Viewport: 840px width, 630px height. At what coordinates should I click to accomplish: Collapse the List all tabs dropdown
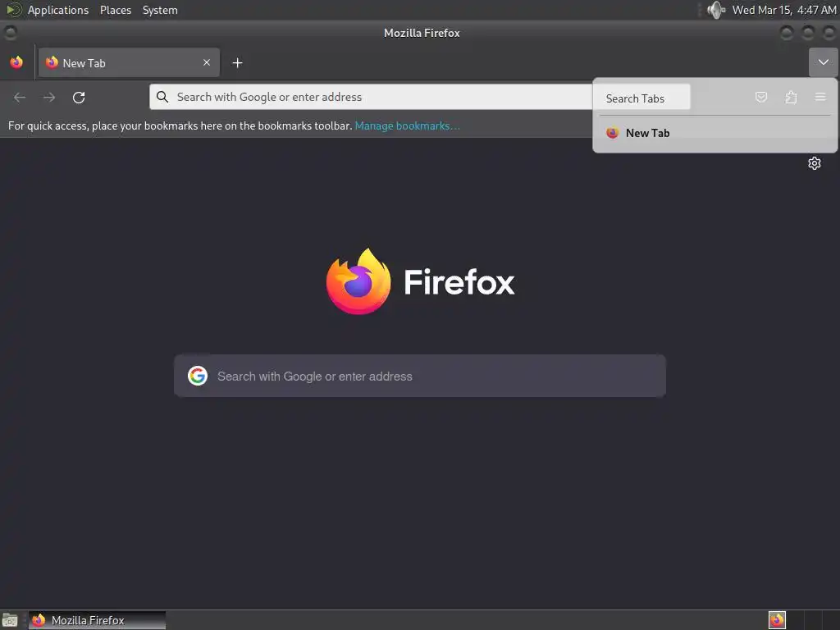[x=823, y=62]
